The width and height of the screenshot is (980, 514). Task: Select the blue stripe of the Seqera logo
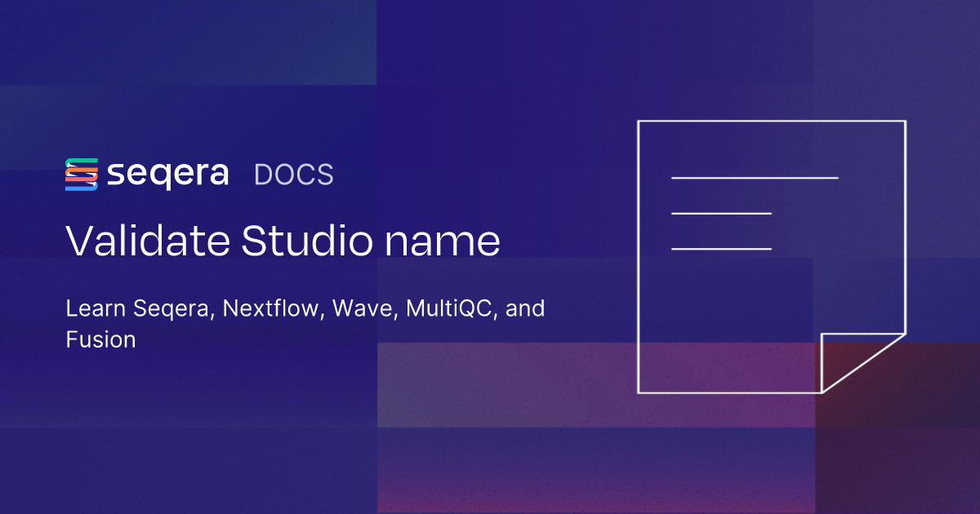point(82,188)
